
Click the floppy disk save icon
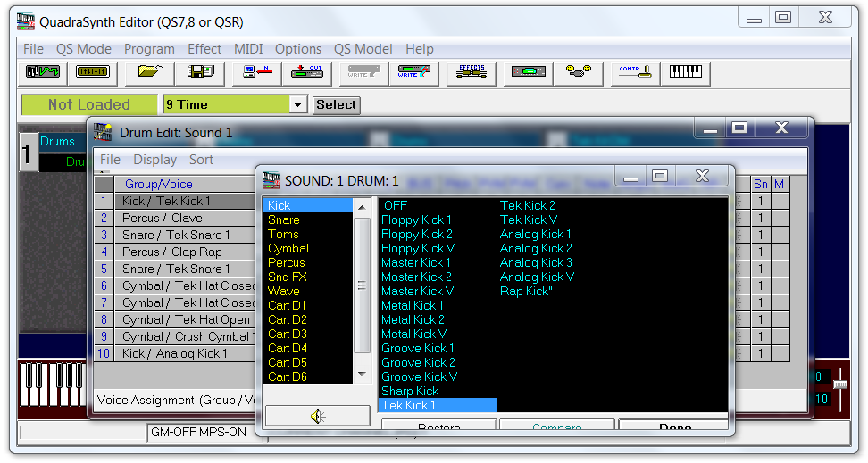pyautogui.click(x=199, y=73)
